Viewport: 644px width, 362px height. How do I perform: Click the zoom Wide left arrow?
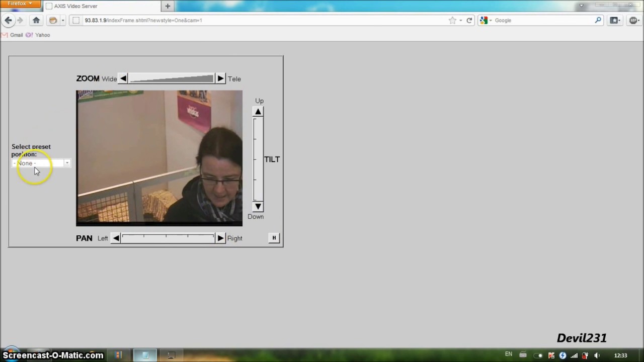tap(123, 78)
